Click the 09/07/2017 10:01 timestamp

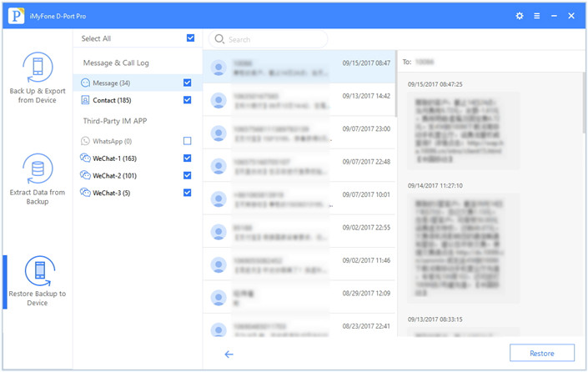point(366,194)
